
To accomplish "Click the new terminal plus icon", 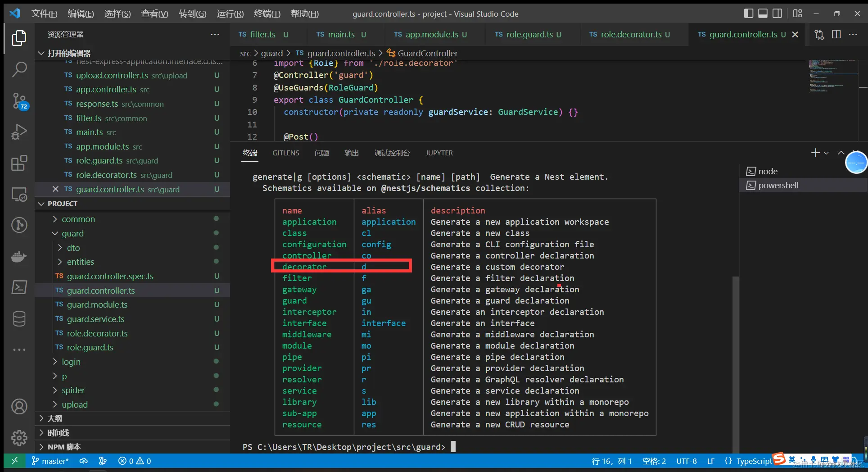I will click(x=815, y=153).
